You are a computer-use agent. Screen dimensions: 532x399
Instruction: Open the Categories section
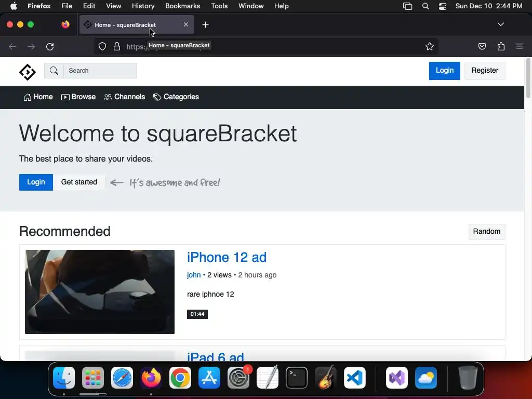[x=176, y=97]
